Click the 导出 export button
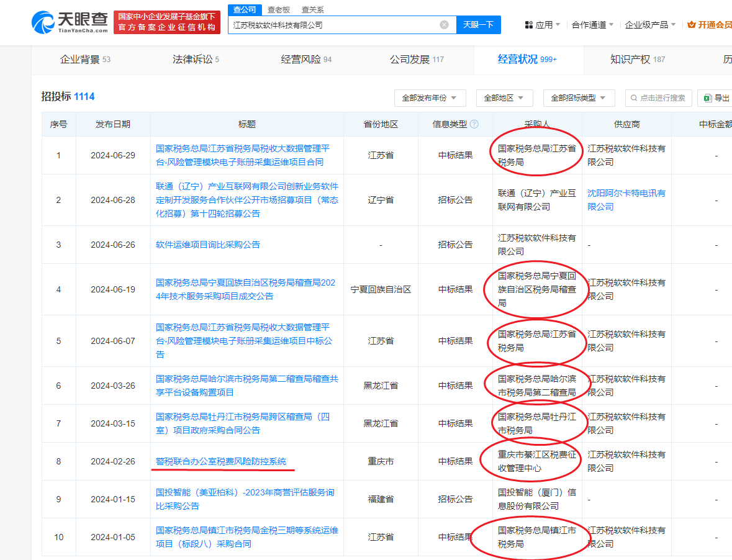Image resolution: width=732 pixels, height=560 pixels. pyautogui.click(x=716, y=98)
